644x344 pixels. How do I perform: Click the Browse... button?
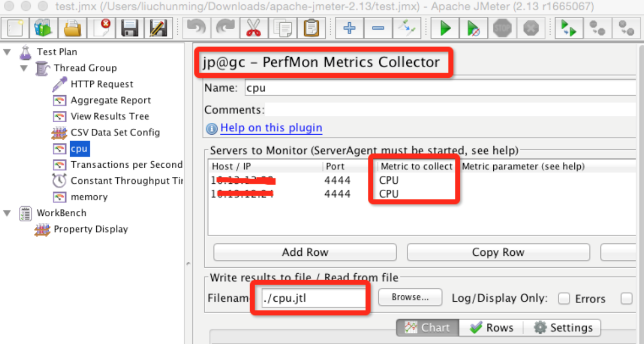coord(410,297)
